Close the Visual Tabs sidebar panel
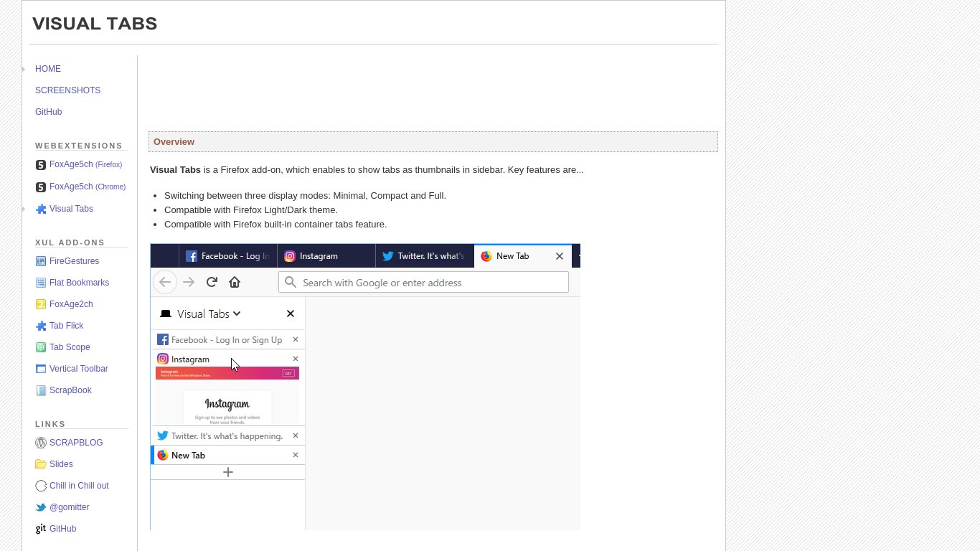 (x=291, y=314)
